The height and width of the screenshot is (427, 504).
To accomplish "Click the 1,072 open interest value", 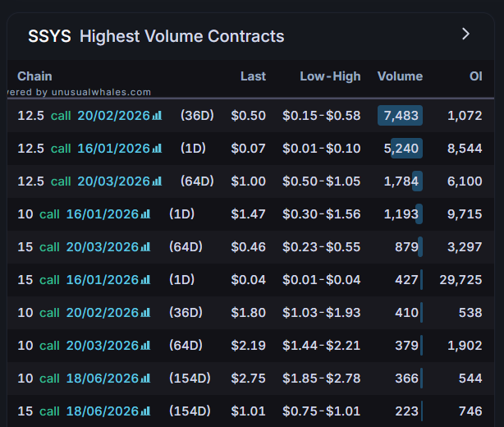I will tap(465, 116).
